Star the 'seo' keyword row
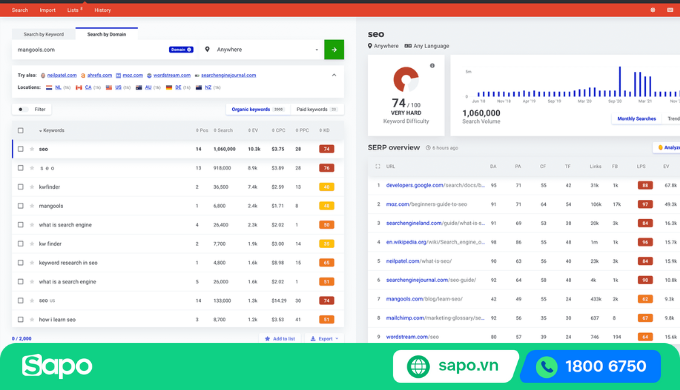Screen dimensions: 680x390 32,149
